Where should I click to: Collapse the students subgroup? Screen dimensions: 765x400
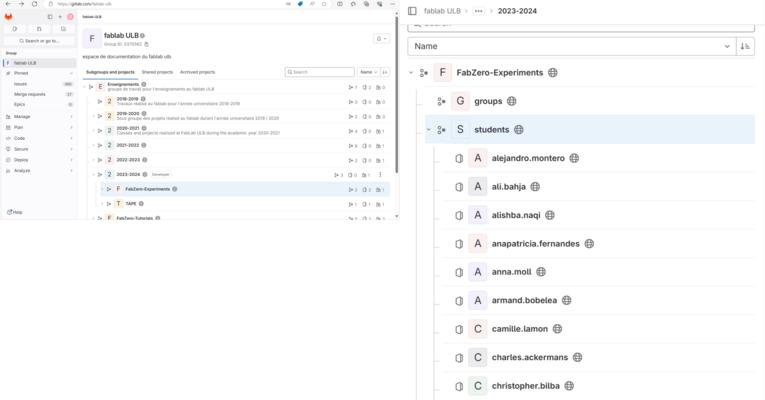point(428,130)
